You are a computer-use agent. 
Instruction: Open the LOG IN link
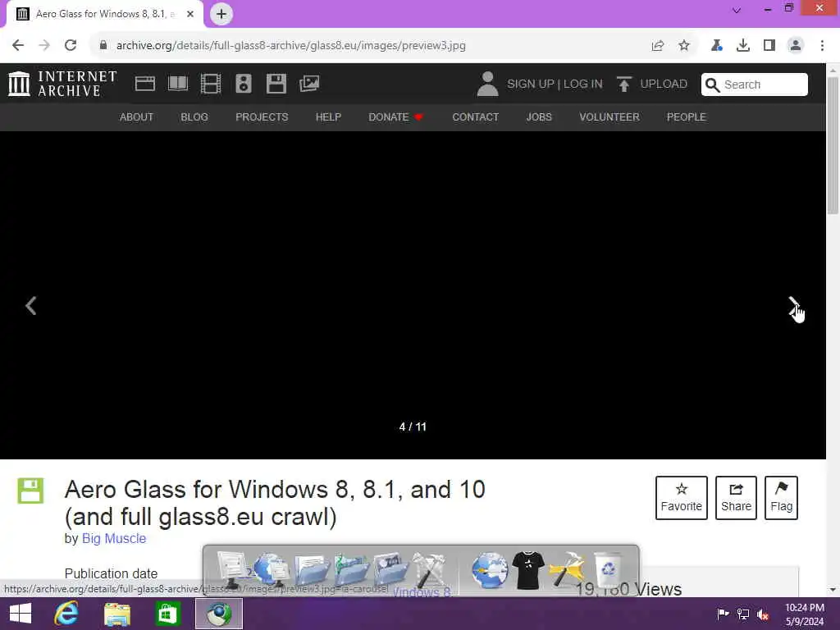coord(583,84)
